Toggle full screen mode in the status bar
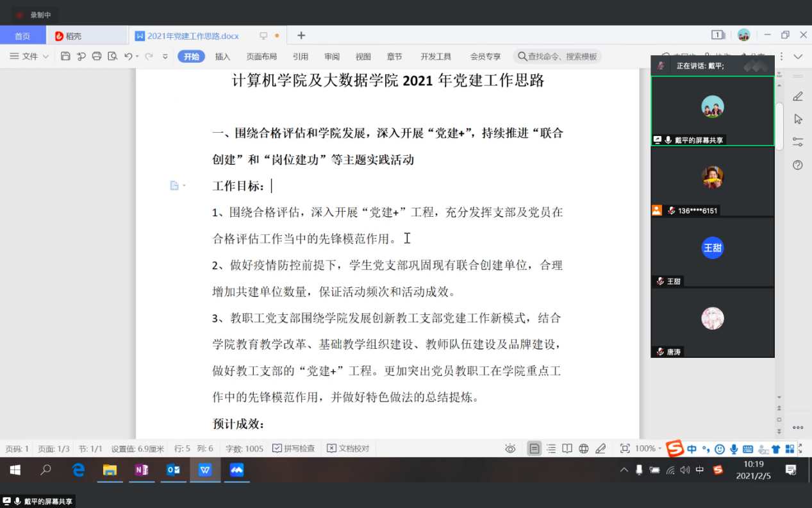This screenshot has width=812, height=508. (x=624, y=448)
